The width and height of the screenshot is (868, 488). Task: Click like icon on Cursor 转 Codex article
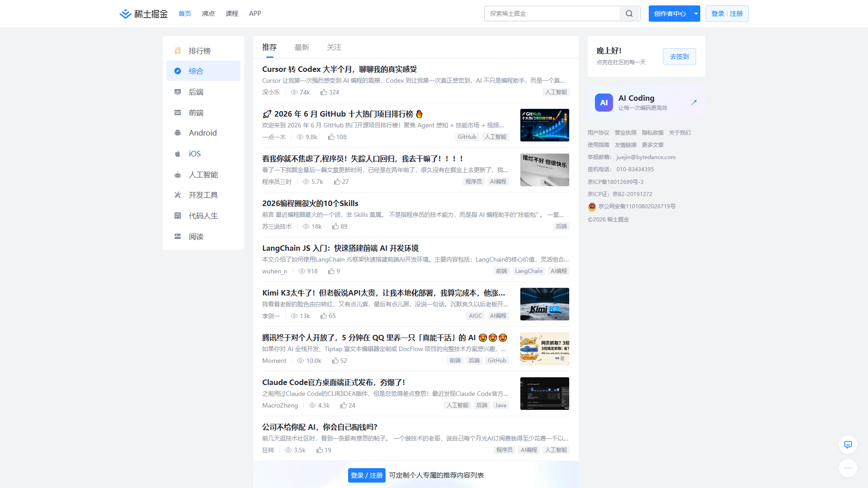point(324,92)
